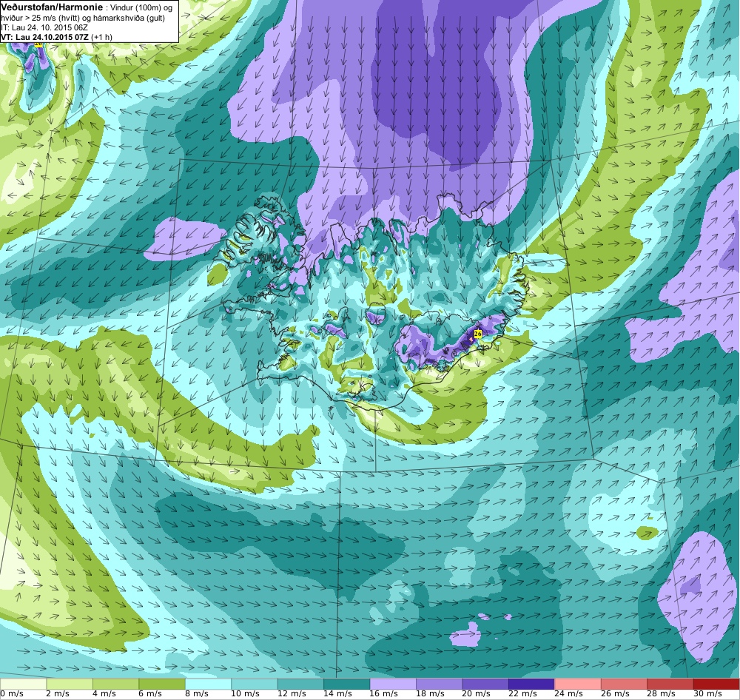Select the red 28–30 m/s legend swatch
The image size is (740, 700).
tap(670, 684)
